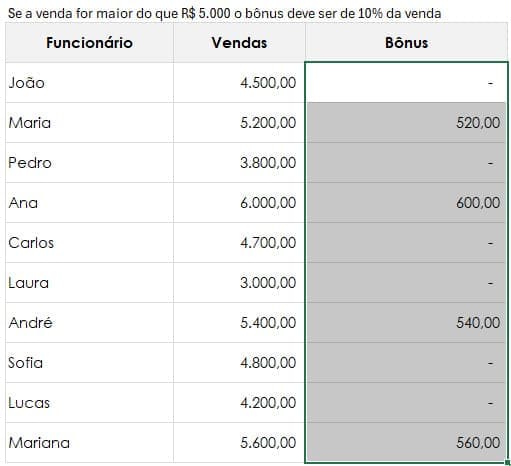Click the fill handle of the selected range
This screenshot has width=511, height=466.
point(508,463)
